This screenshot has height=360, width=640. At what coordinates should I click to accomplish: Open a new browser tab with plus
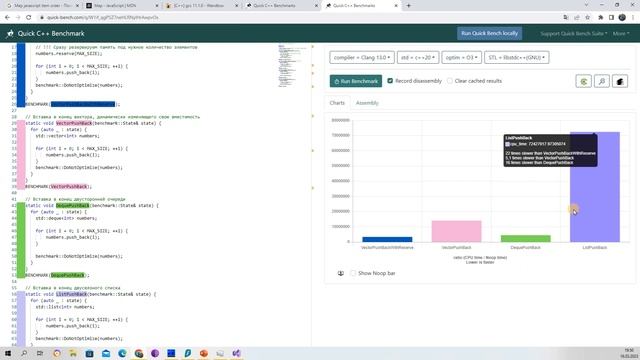point(408,6)
